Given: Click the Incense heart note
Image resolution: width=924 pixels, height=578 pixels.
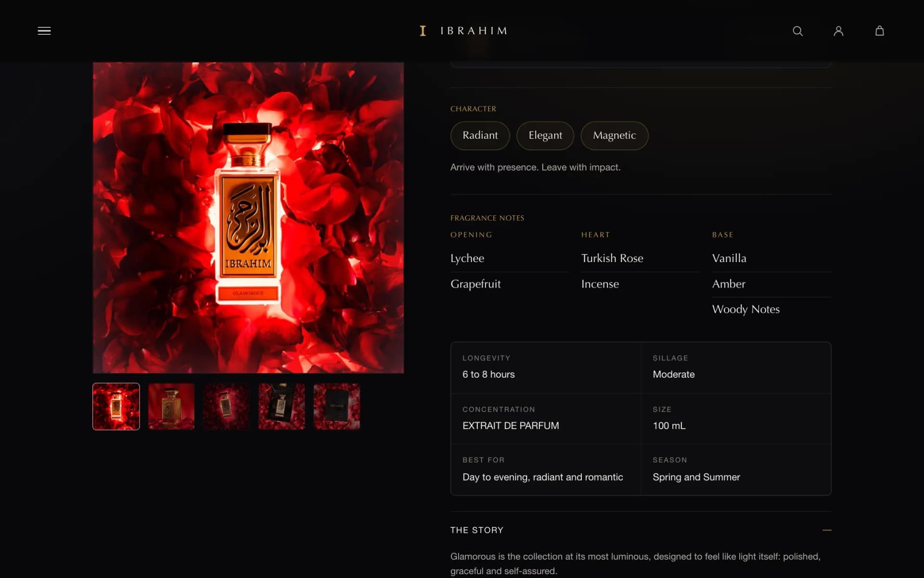Looking at the screenshot, I should click(600, 284).
